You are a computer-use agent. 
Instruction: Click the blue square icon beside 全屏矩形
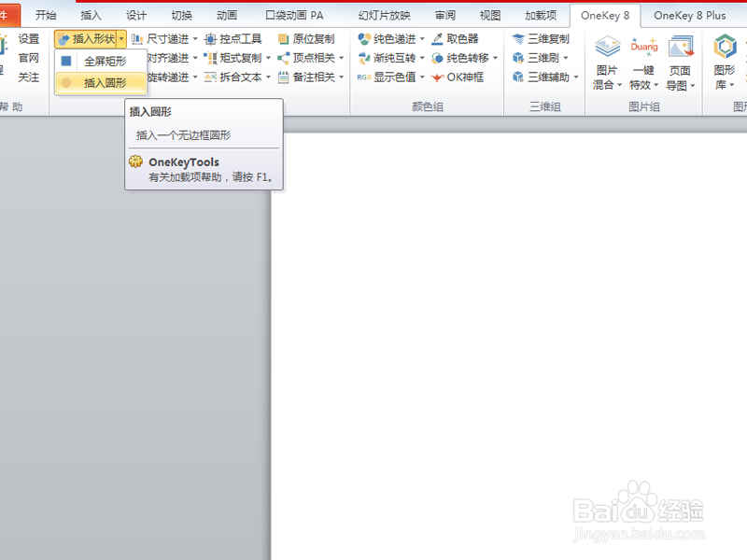coord(66,61)
